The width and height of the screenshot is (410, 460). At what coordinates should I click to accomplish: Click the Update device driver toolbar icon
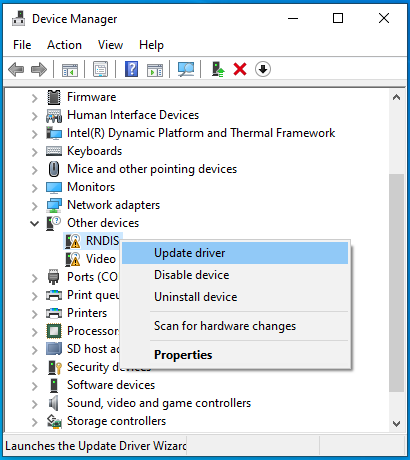click(x=218, y=70)
